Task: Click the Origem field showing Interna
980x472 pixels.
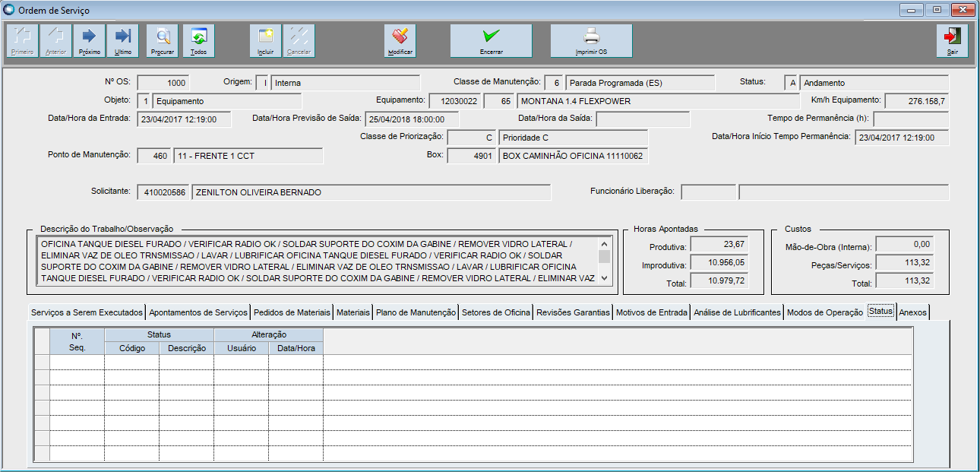Action: click(346, 83)
